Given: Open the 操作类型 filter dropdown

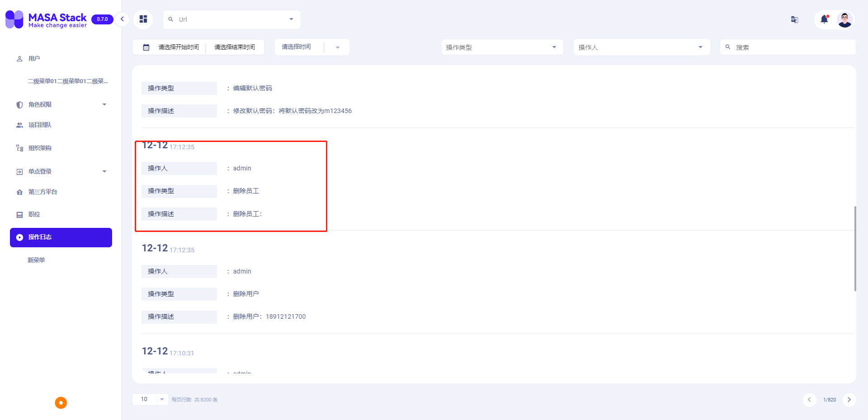Looking at the screenshot, I should point(502,47).
